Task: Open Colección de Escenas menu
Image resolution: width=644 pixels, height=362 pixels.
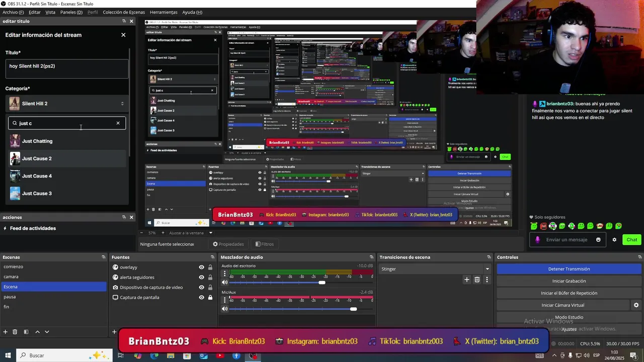Action: 124,12
